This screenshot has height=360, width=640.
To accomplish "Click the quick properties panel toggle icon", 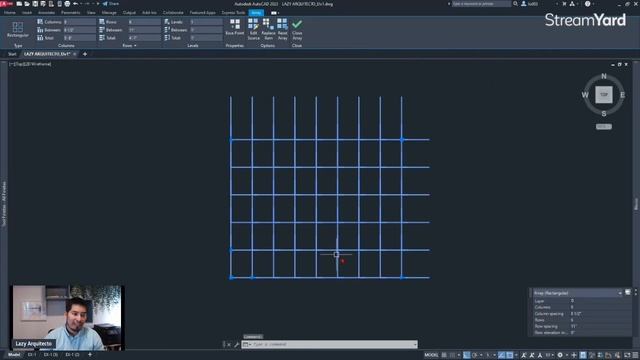I will click(x=583, y=355).
